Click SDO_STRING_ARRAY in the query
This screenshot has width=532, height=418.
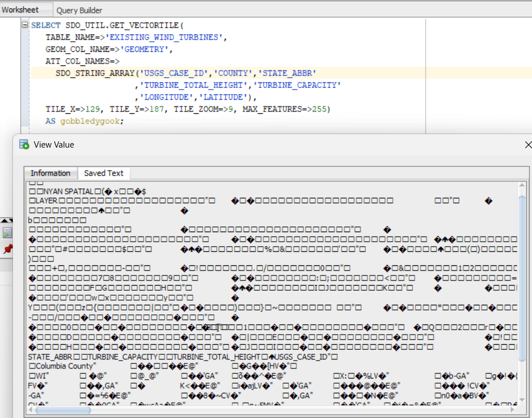[95, 73]
